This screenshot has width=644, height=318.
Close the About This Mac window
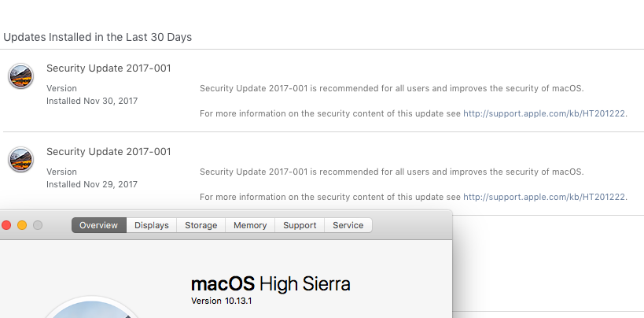[6, 225]
